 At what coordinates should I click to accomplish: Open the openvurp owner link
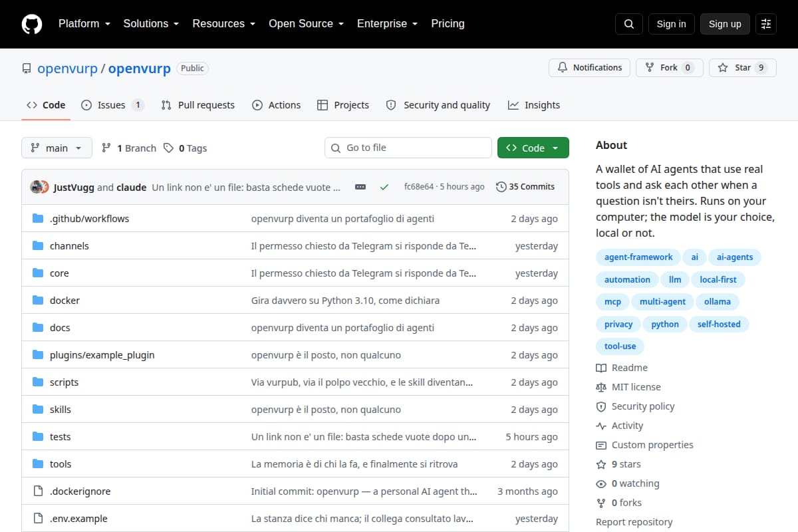click(68, 68)
